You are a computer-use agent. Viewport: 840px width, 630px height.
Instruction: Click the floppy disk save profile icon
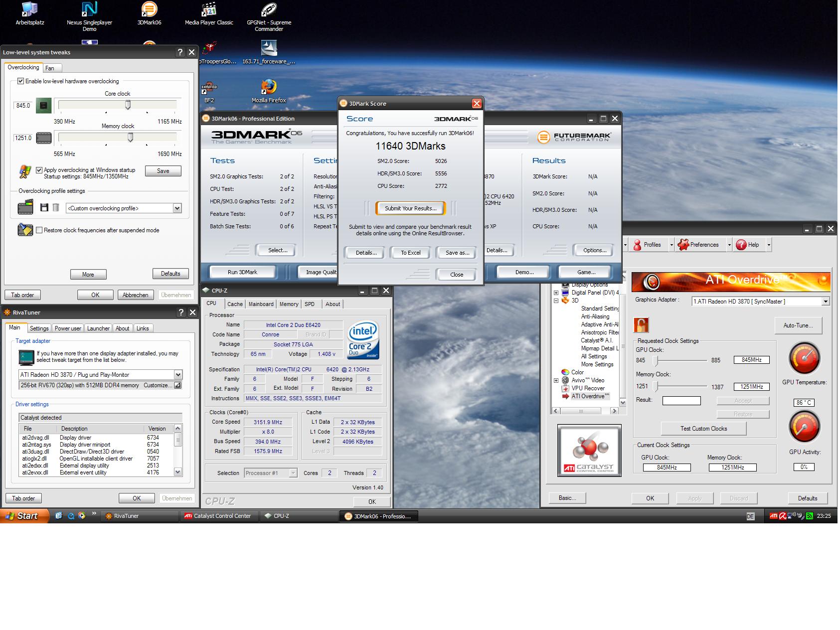pos(44,208)
